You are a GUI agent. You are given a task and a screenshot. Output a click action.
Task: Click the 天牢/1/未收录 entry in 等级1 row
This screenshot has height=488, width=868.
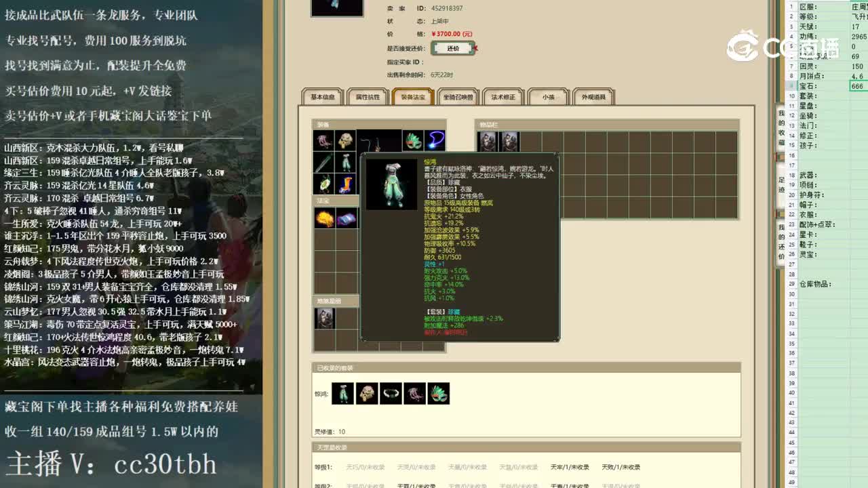tap(570, 467)
